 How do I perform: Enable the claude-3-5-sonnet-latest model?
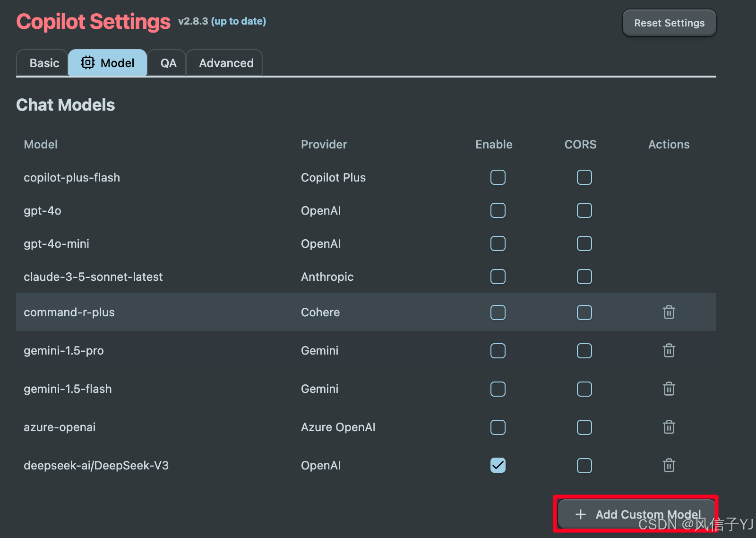pos(498,277)
